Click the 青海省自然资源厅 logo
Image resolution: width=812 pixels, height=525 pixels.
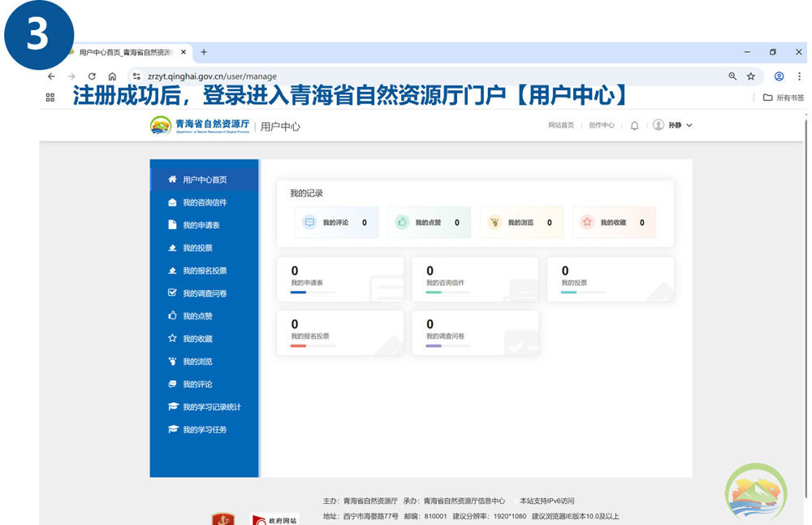(x=200, y=125)
